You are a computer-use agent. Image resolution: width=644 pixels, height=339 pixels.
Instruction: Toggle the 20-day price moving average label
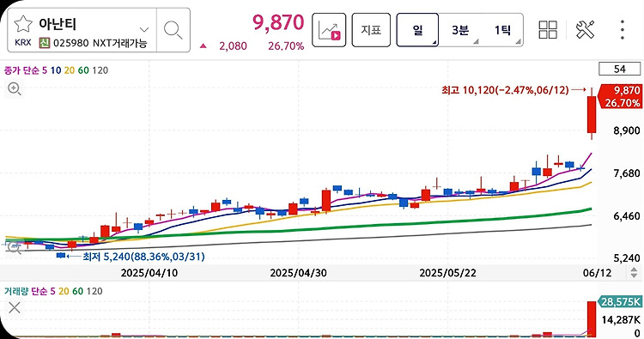click(x=70, y=70)
